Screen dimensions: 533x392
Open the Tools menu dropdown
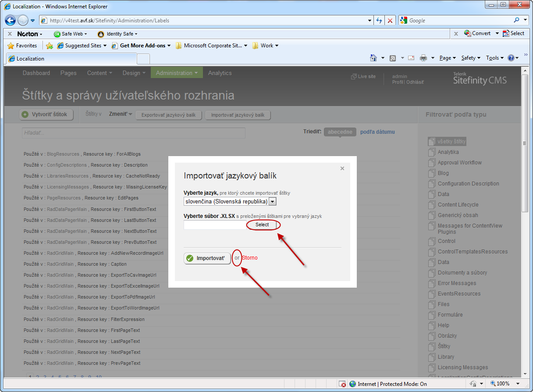(x=494, y=58)
